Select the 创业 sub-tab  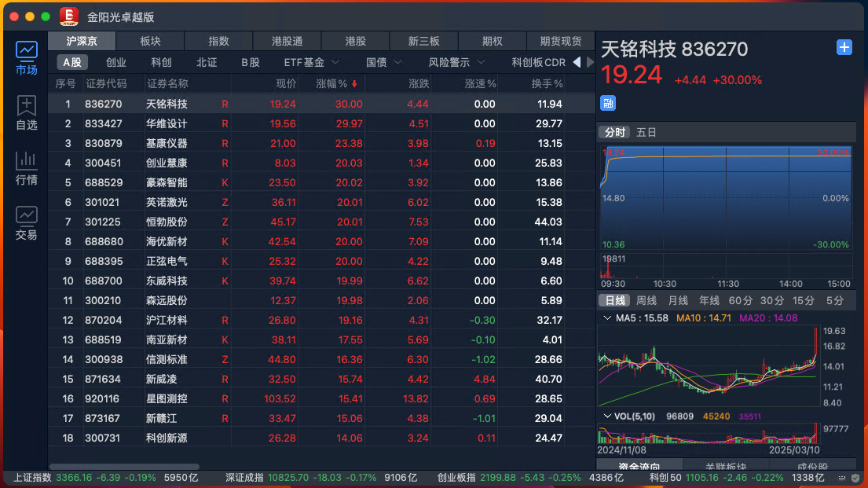point(116,63)
